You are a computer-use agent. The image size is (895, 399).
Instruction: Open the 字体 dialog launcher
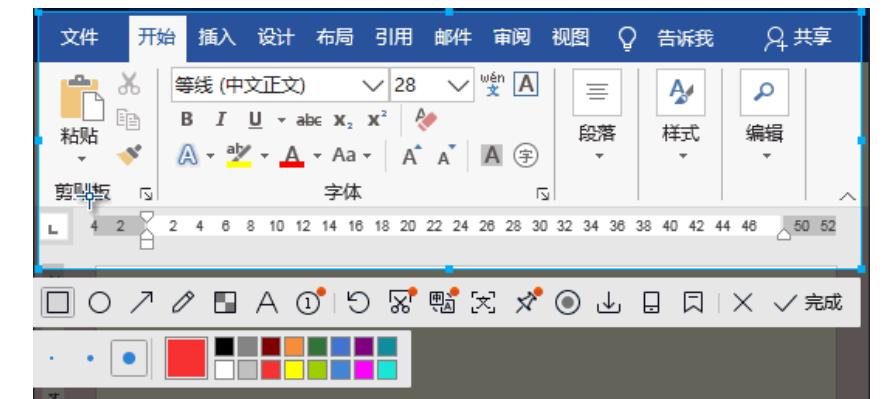tap(542, 195)
